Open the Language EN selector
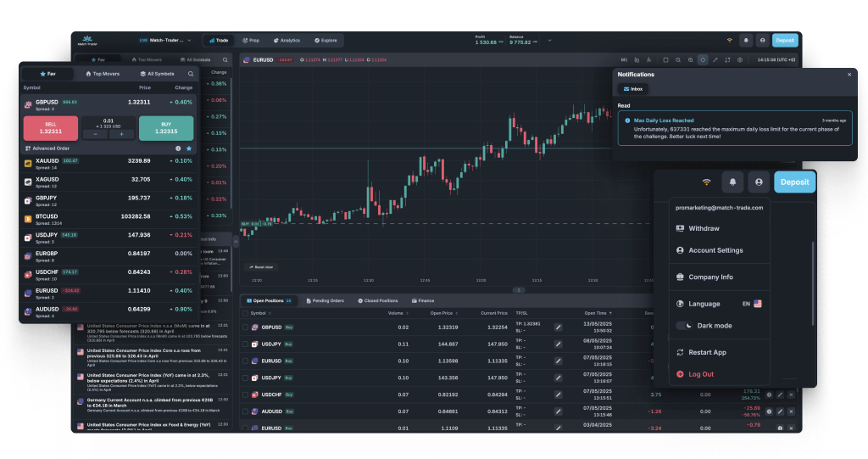 tap(751, 304)
